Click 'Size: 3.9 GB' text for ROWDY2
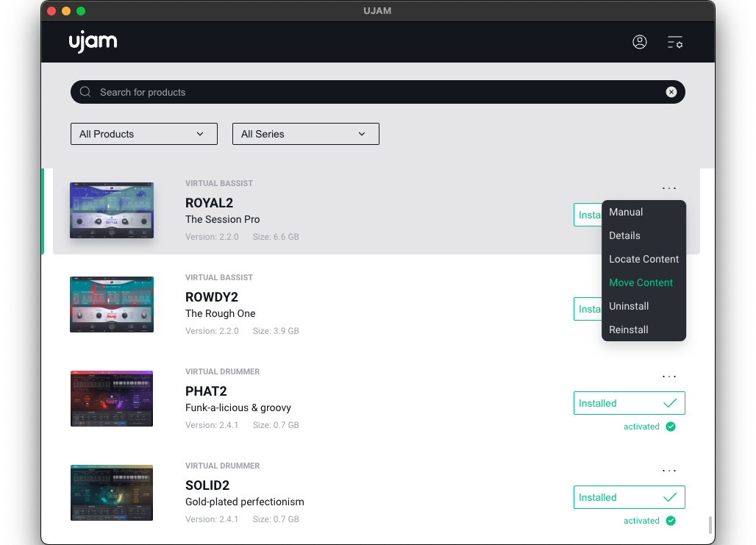Image resolution: width=756 pixels, height=545 pixels. (276, 331)
